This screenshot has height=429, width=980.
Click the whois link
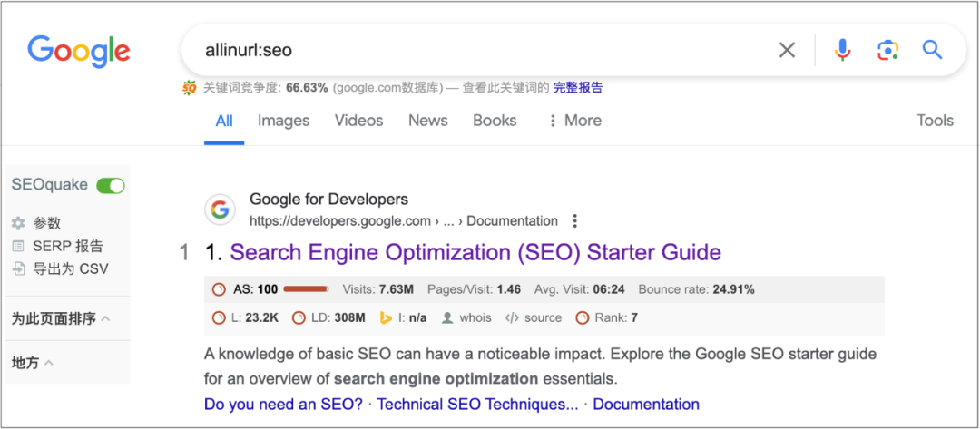(475, 317)
